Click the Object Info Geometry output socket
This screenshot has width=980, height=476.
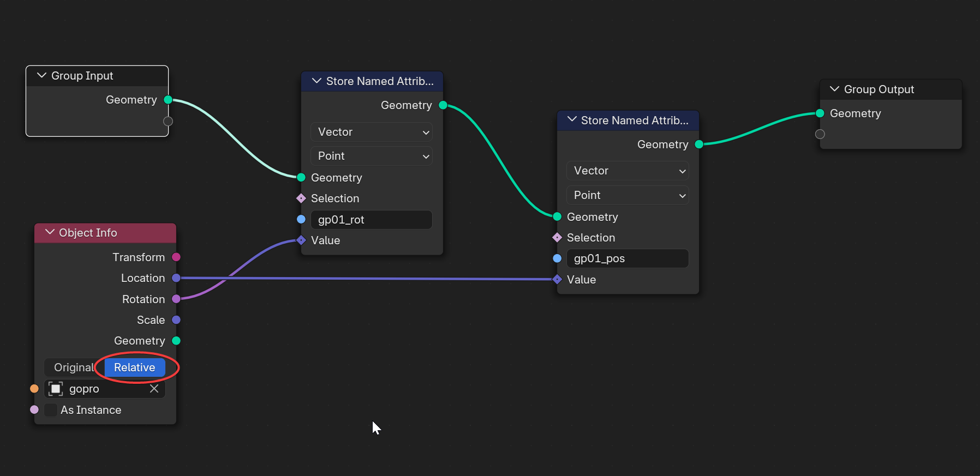[176, 341]
